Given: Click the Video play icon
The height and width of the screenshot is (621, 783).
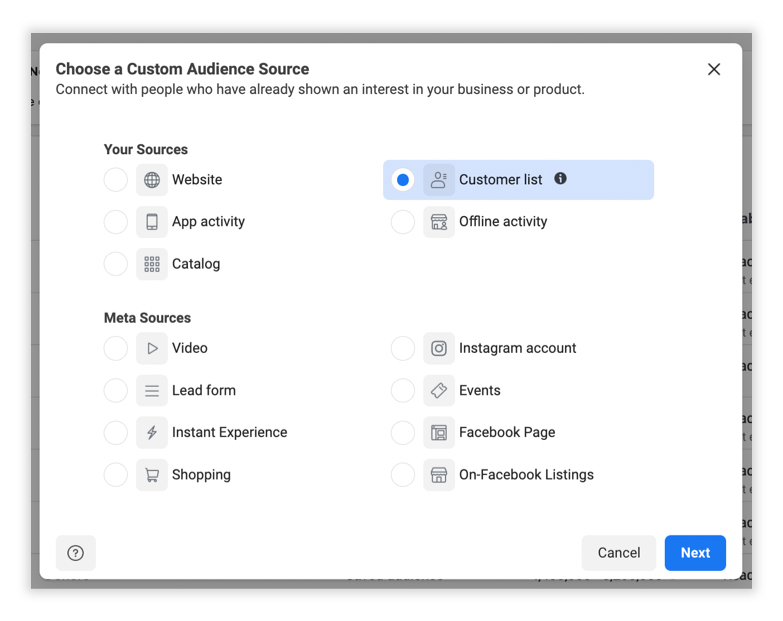Looking at the screenshot, I should pos(152,348).
